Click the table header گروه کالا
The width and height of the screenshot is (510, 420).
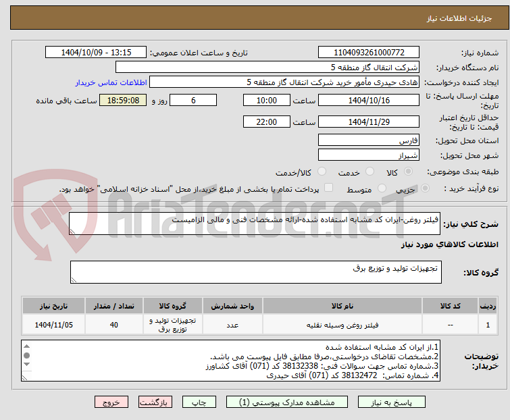(173, 306)
